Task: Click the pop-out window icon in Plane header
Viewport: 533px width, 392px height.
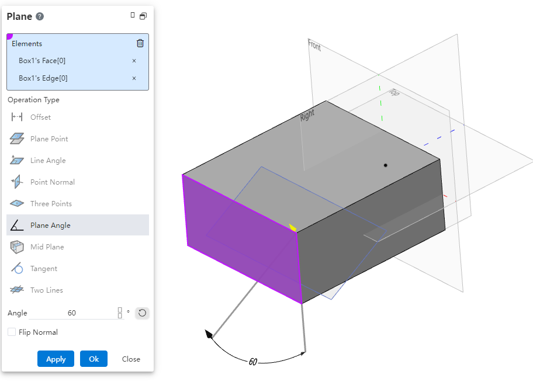Action: coord(143,16)
